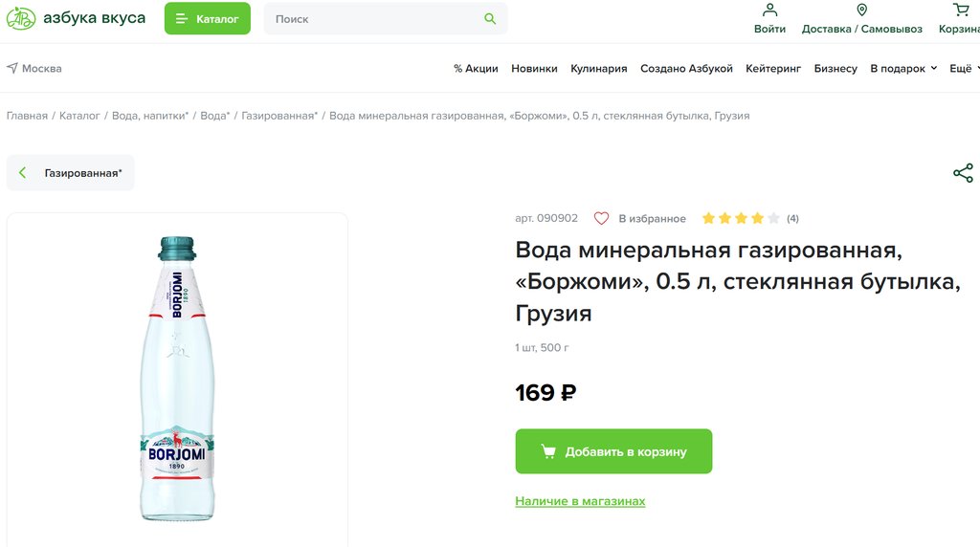
Task: Open the Корзина cart icon
Action: (x=960, y=11)
